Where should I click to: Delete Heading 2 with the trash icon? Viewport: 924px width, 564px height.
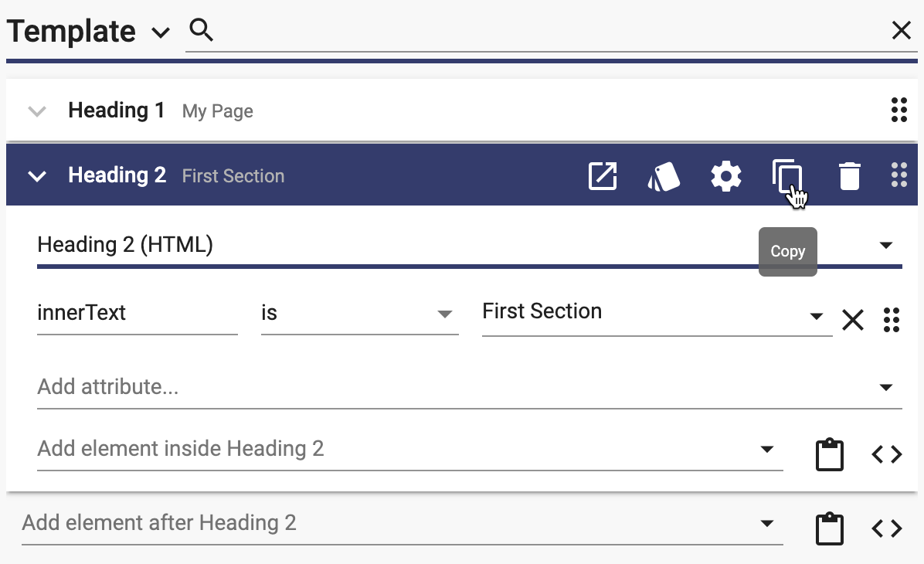point(849,176)
